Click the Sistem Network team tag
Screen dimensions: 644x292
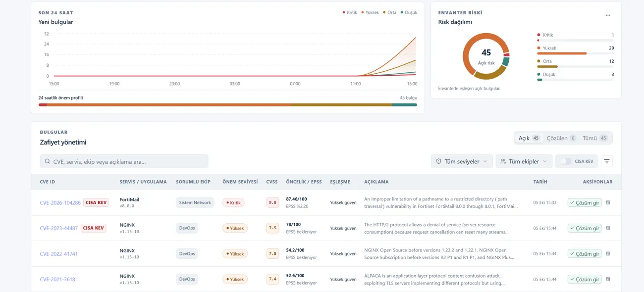coord(195,202)
